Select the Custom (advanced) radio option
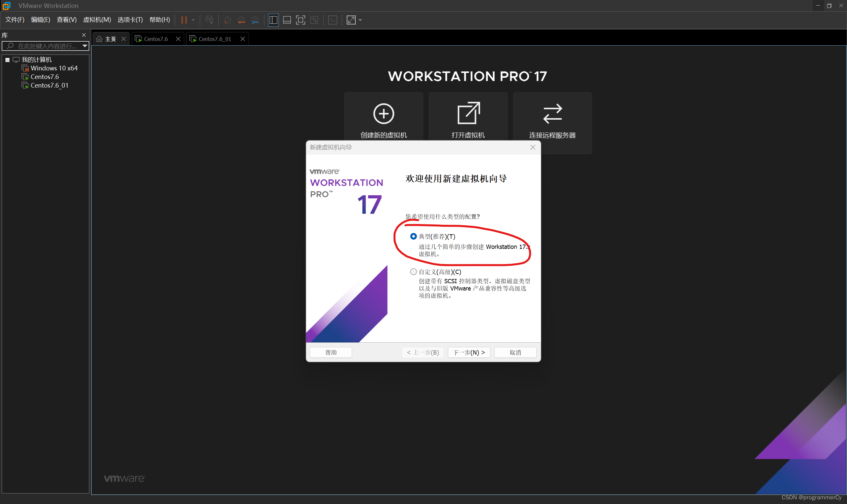Image resolution: width=847 pixels, height=504 pixels. [x=413, y=272]
